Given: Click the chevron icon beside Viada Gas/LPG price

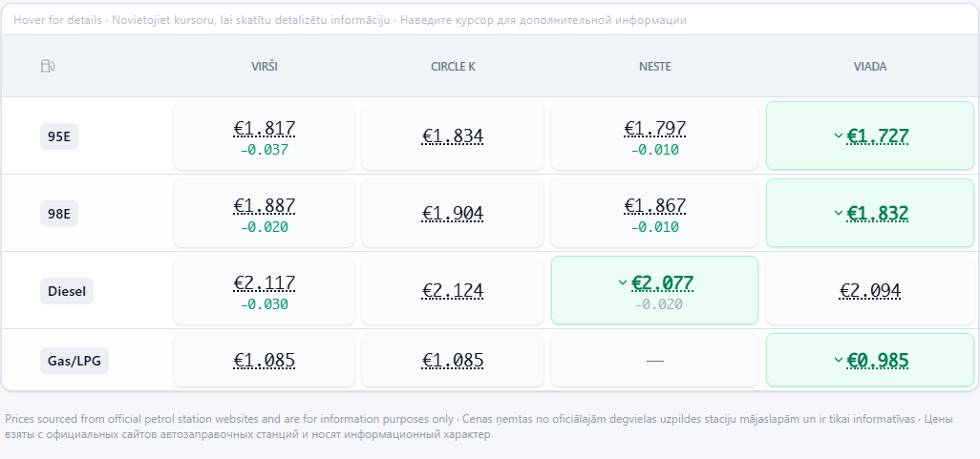Looking at the screenshot, I should coord(839,360).
